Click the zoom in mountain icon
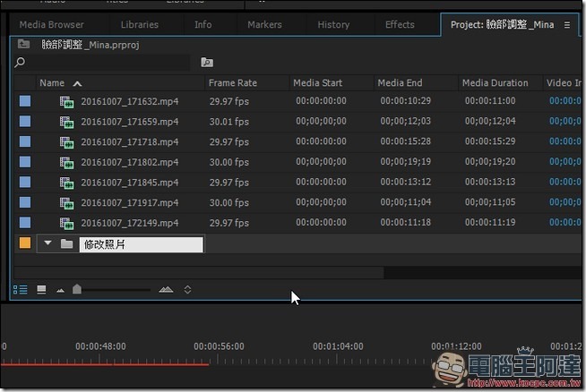 tap(166, 289)
